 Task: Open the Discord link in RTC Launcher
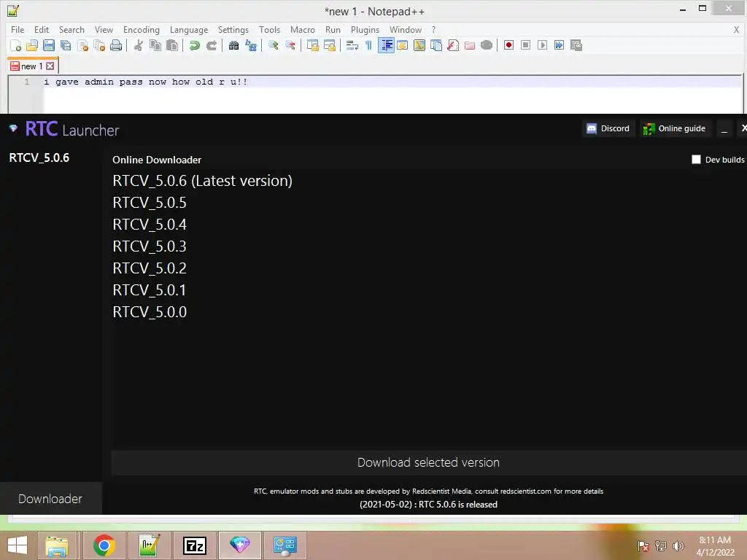608,128
